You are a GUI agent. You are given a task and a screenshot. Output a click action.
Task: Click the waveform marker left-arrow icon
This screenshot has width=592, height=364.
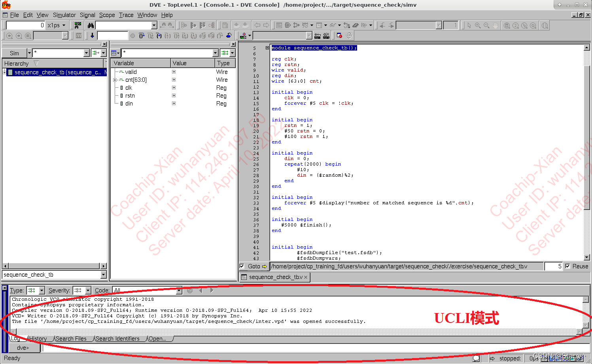pyautogui.click(x=318, y=36)
